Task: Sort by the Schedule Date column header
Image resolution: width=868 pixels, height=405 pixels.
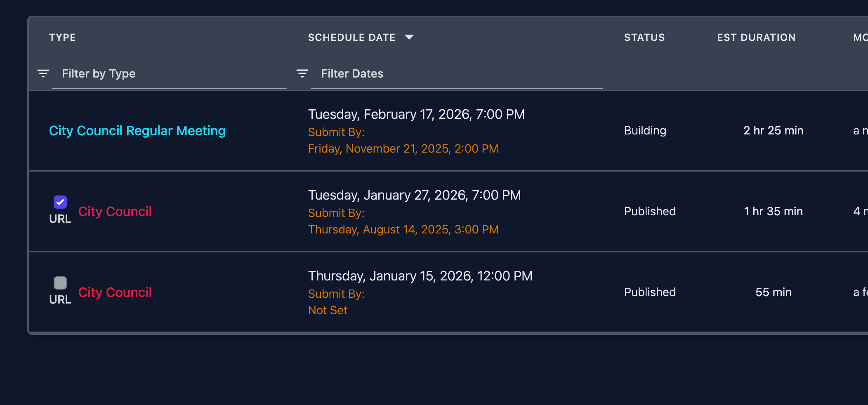Action: [351, 38]
